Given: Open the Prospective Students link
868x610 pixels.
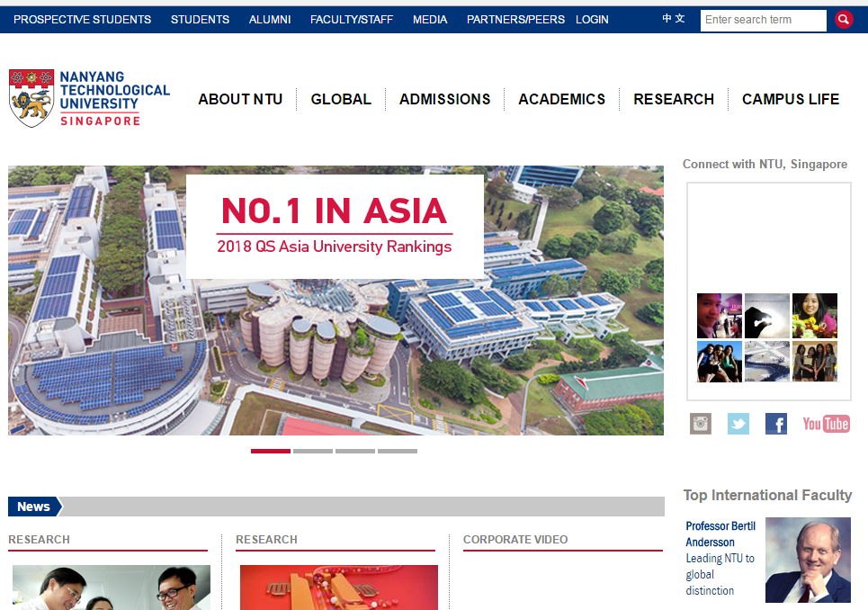Looking at the screenshot, I should [x=83, y=20].
